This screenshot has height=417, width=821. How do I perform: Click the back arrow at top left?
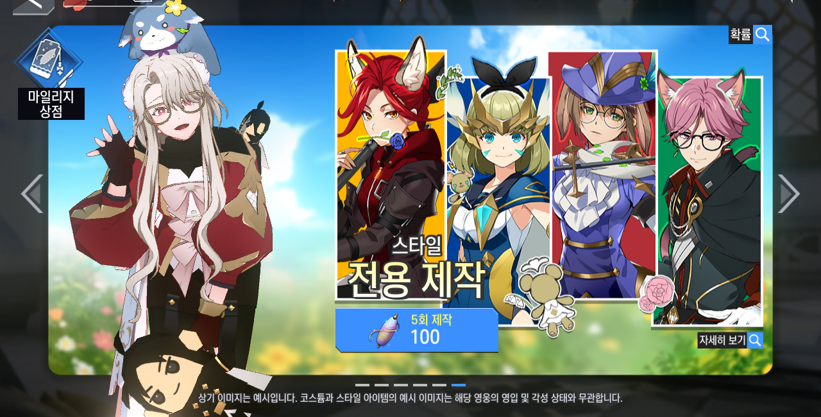[x=34, y=5]
